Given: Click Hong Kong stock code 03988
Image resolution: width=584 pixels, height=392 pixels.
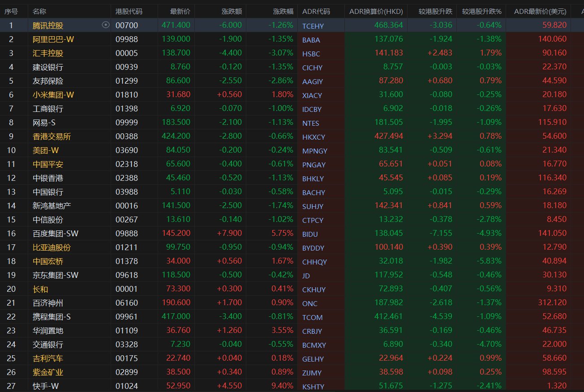Looking at the screenshot, I should pyautogui.click(x=127, y=192).
